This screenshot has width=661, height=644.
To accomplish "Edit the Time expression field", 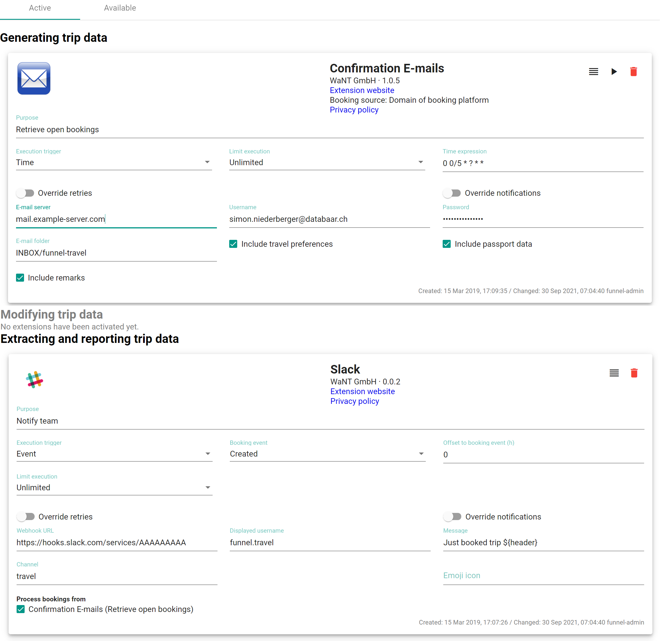I will tap(544, 164).
